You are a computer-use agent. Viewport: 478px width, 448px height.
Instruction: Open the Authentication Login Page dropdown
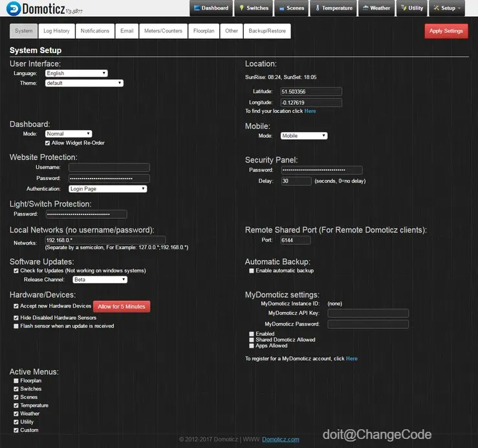click(x=107, y=189)
